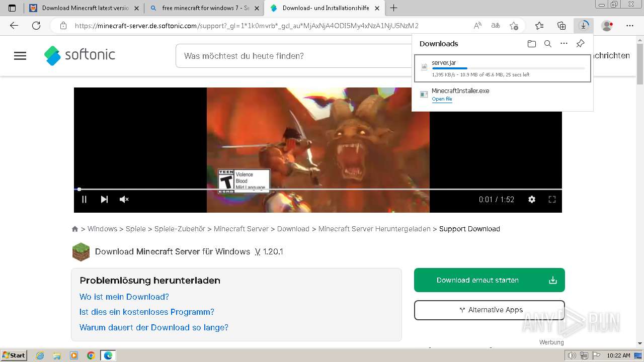Search downloads with magnifier icon

click(548, 44)
